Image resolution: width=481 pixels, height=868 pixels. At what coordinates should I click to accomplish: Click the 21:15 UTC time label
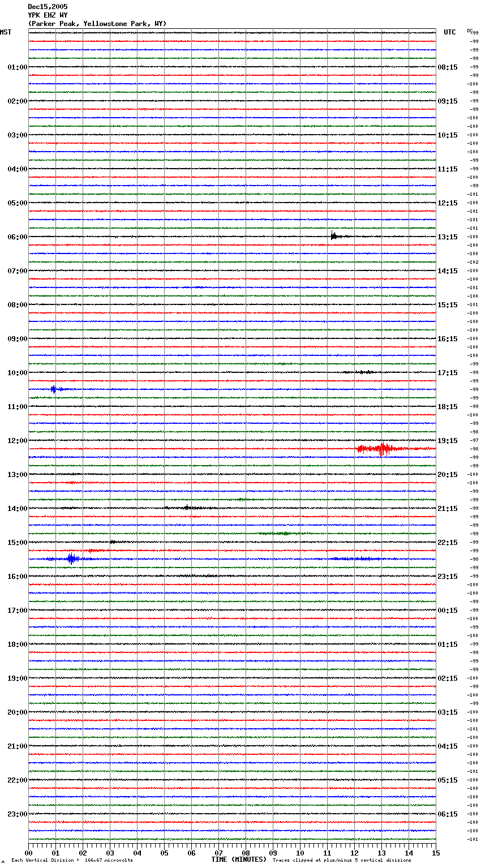[448, 509]
